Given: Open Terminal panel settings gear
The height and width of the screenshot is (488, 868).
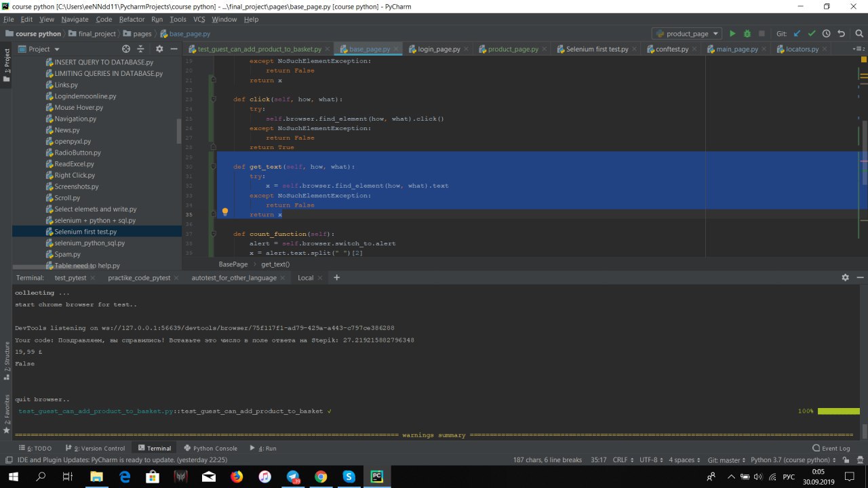Looking at the screenshot, I should point(845,277).
